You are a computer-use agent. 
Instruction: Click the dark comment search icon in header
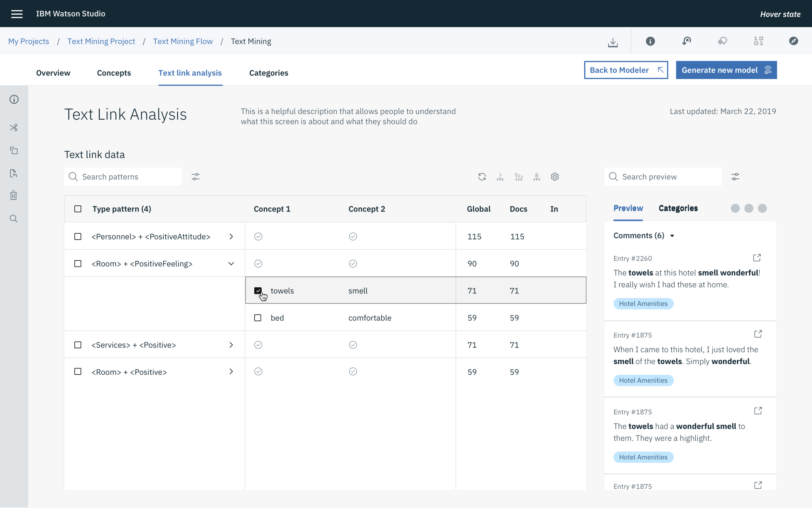[x=686, y=41]
